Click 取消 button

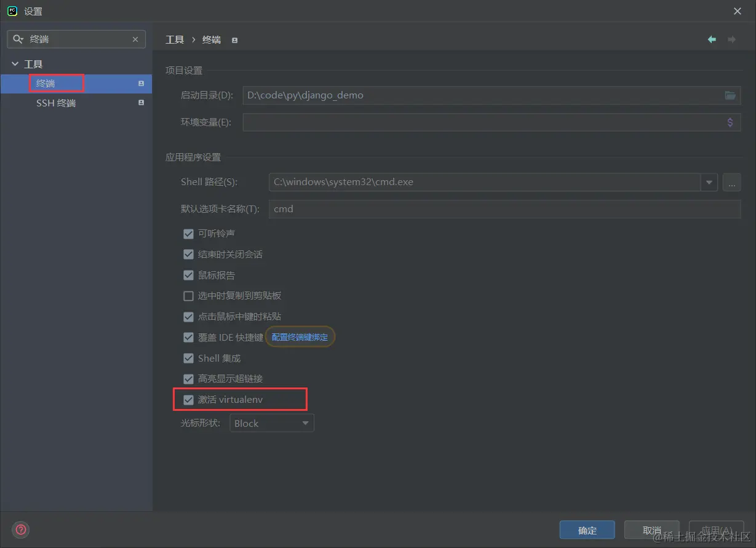[x=652, y=530]
